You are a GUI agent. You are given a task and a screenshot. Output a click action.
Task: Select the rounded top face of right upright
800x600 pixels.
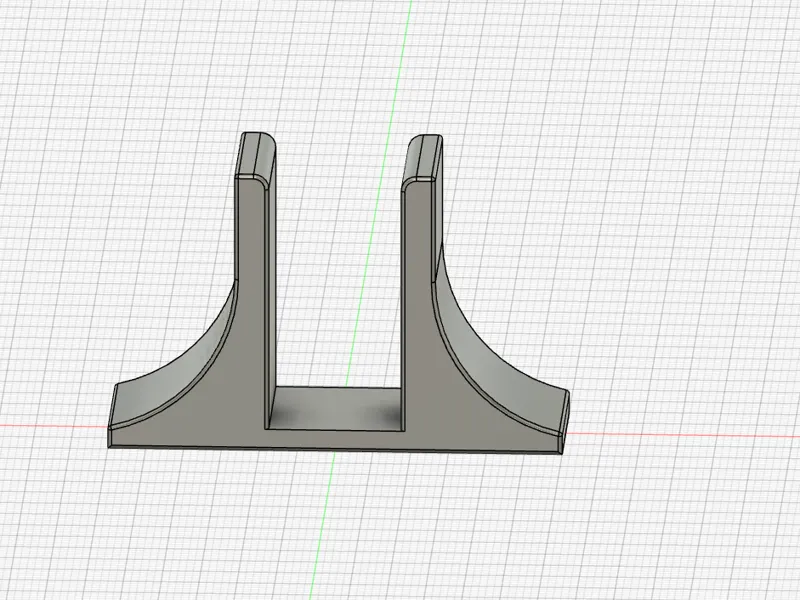point(422,157)
